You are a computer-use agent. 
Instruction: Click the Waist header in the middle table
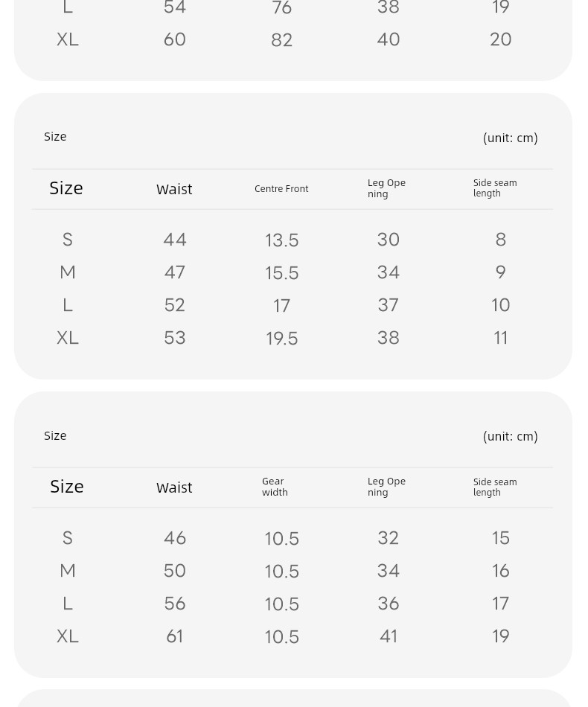pos(174,189)
